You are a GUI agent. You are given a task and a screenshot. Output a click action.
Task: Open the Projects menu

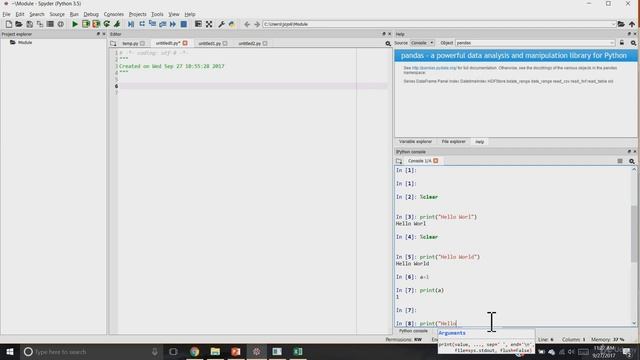tap(138, 14)
